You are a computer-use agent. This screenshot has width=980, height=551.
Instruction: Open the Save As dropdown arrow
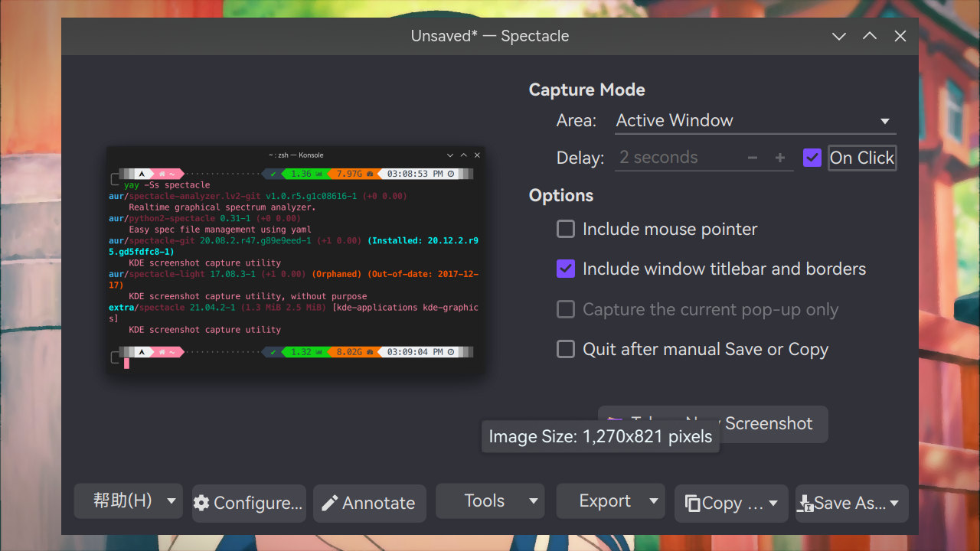click(x=894, y=503)
